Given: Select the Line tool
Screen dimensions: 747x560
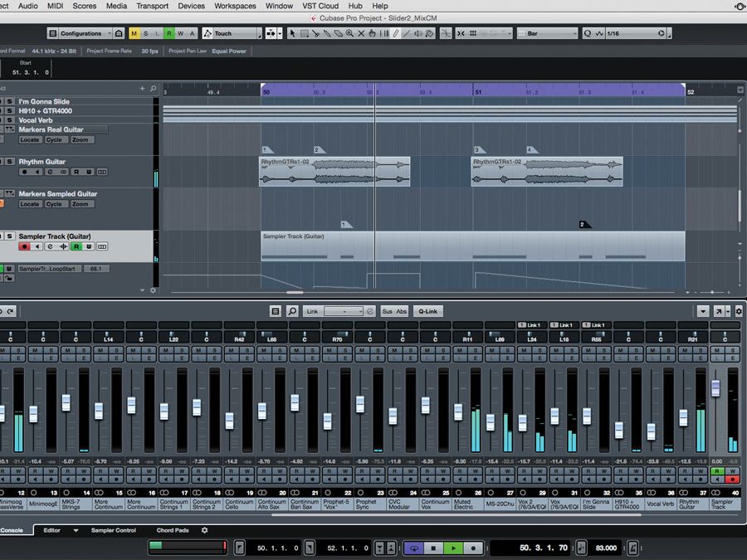Looking at the screenshot, I should (x=407, y=33).
